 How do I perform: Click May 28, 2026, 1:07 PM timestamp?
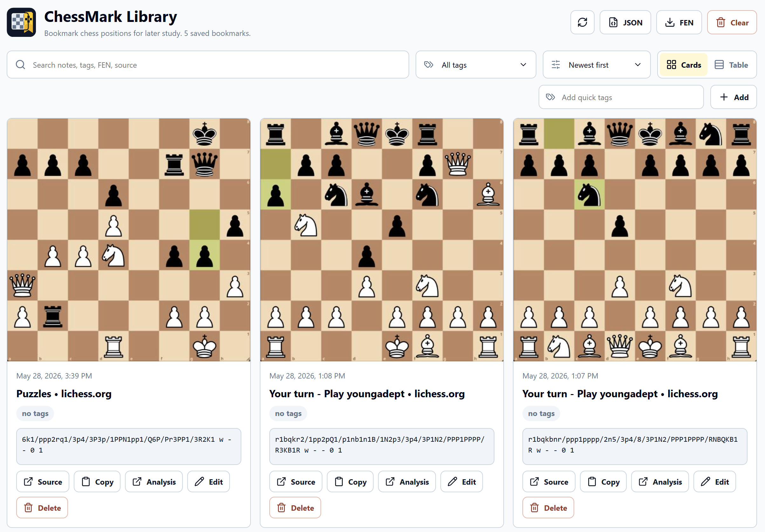tap(560, 375)
